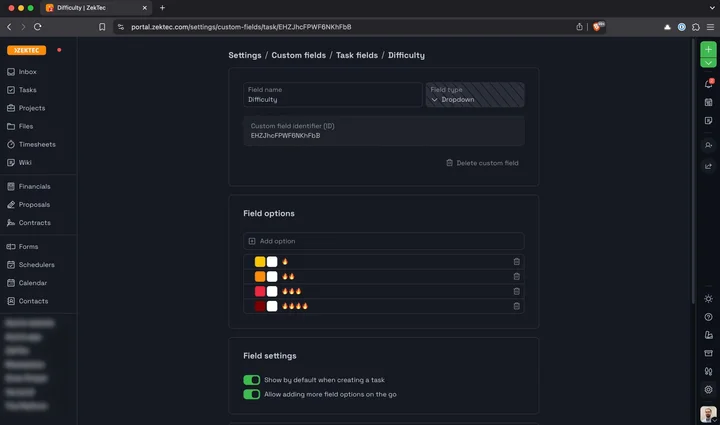
Task: Go to Settings breadcrumb
Action: [245, 55]
